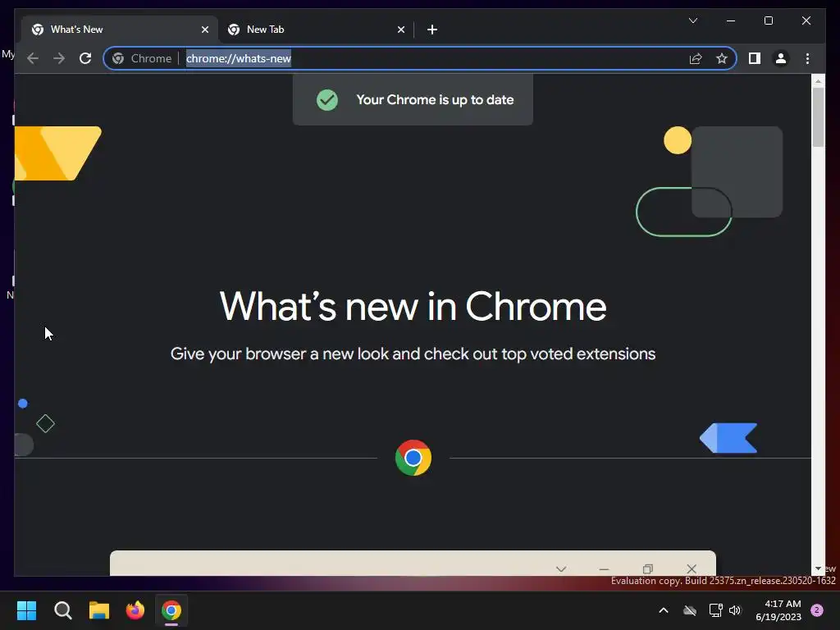
Task: Click subtitle about top voted extensions
Action: tap(413, 354)
